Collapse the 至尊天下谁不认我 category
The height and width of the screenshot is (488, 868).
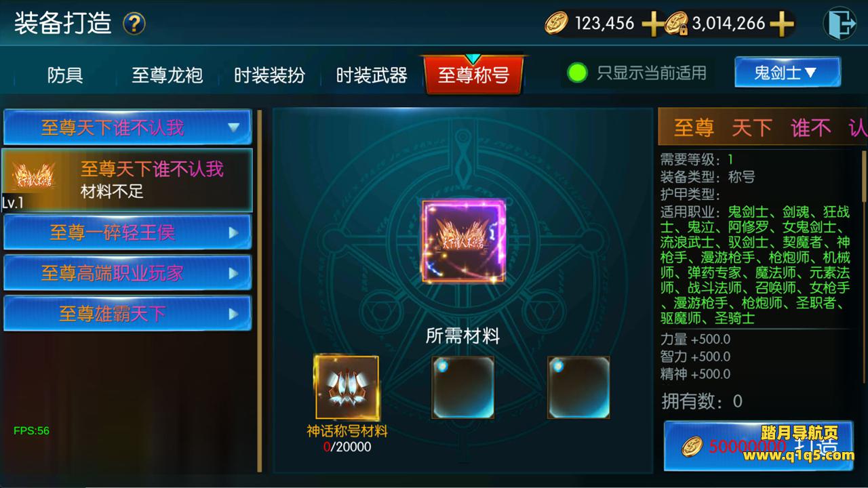pos(129,127)
